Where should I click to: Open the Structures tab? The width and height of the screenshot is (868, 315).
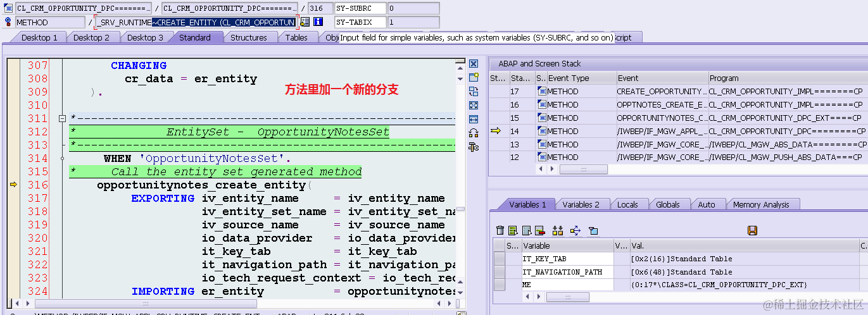coord(248,37)
